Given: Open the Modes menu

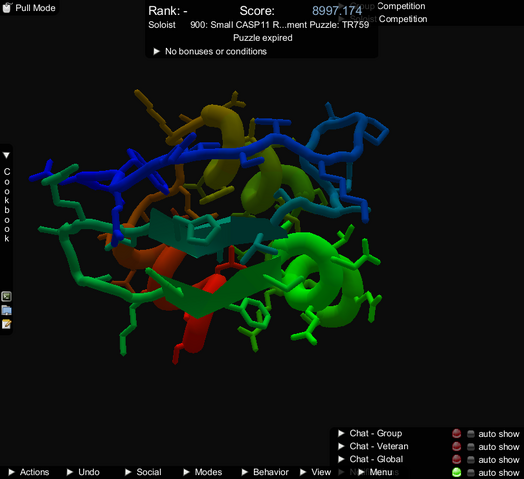Looking at the screenshot, I should point(203,472).
